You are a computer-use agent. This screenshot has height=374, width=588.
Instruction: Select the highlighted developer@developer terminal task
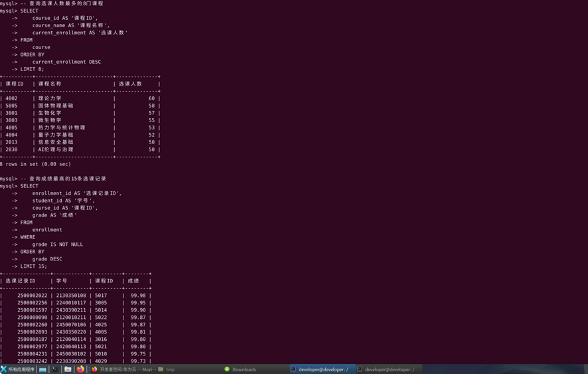(320, 369)
